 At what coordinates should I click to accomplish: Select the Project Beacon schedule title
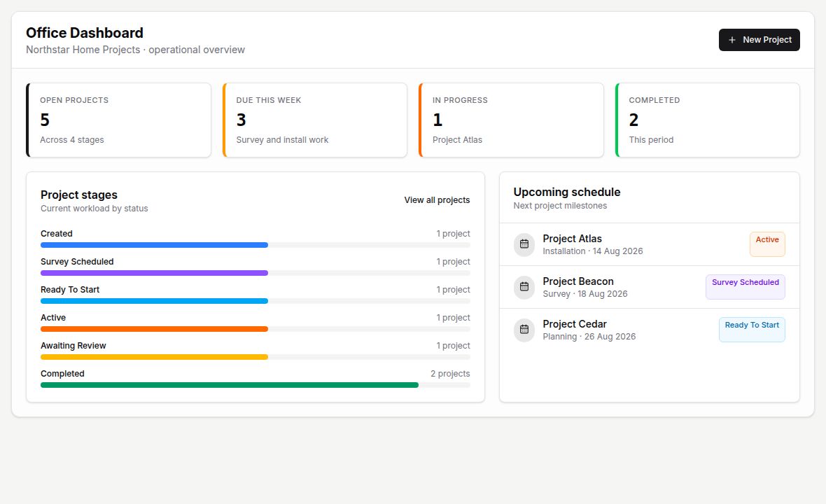point(578,281)
